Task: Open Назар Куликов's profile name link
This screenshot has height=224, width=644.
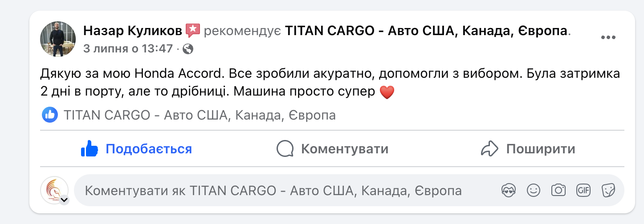Action: pyautogui.click(x=133, y=31)
